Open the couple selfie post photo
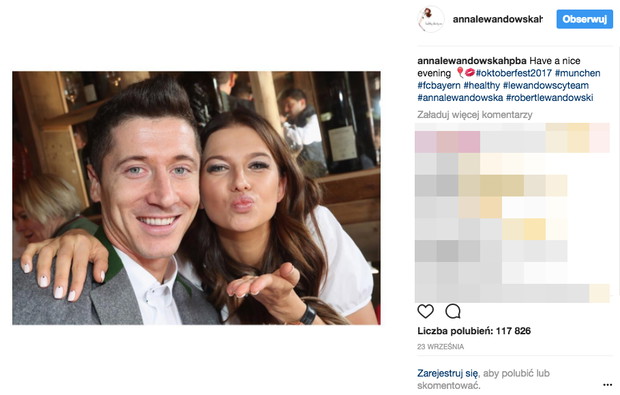This screenshot has height=395, width=620. point(197,198)
